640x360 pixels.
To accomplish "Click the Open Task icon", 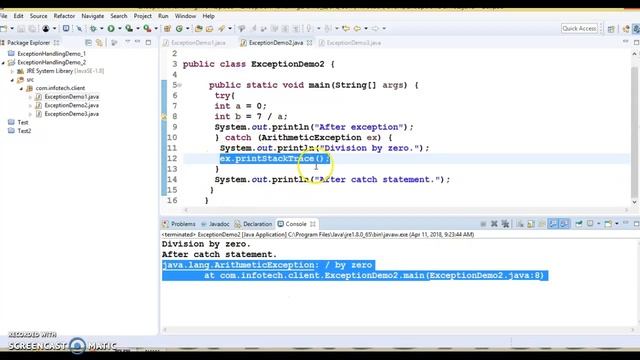I will point(209,29).
